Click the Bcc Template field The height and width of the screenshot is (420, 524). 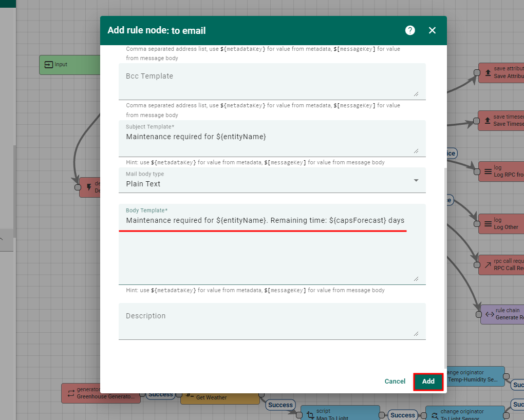tap(272, 81)
